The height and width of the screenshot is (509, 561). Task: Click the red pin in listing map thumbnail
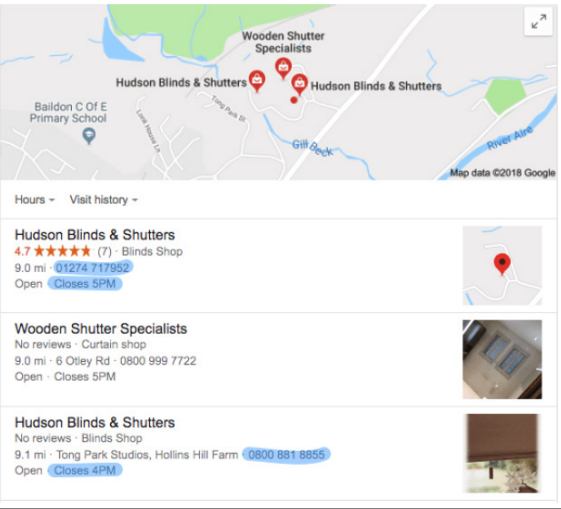tap(502, 264)
